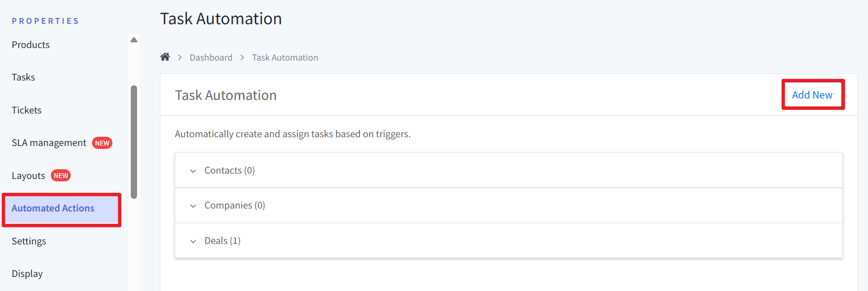Open Products in the sidebar
Viewport: 868px width, 291px height.
point(31,45)
